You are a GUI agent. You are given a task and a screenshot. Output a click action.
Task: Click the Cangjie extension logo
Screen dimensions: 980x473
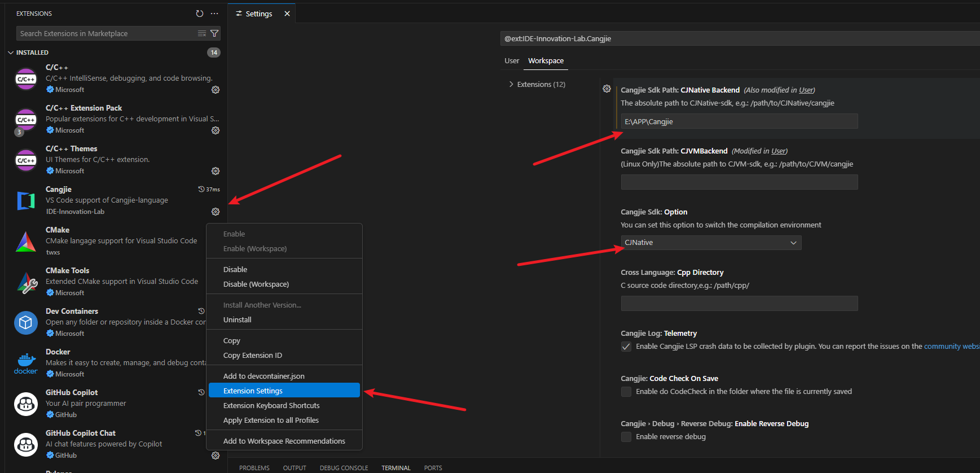tap(26, 201)
